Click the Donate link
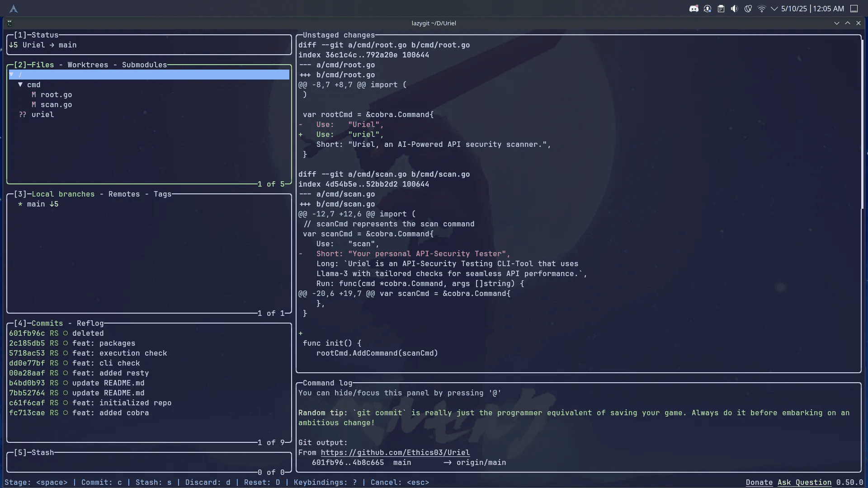Image resolution: width=868 pixels, height=488 pixels. click(x=759, y=482)
